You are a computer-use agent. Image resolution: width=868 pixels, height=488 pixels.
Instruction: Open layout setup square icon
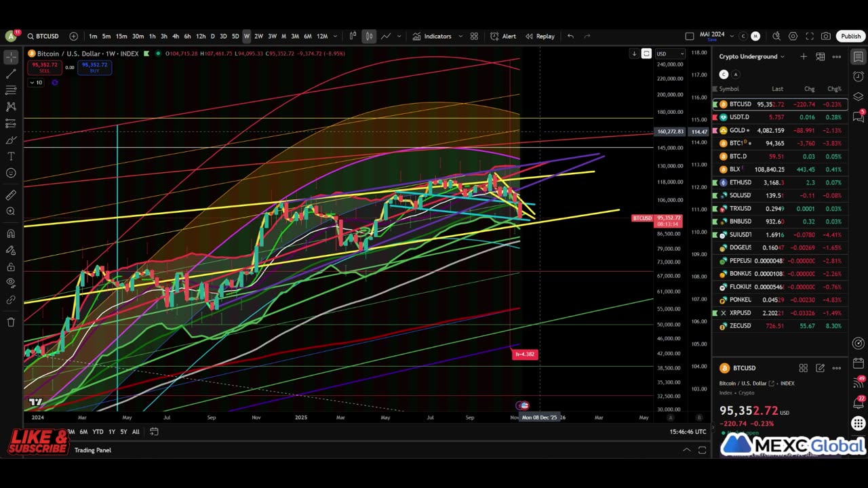[x=689, y=36]
